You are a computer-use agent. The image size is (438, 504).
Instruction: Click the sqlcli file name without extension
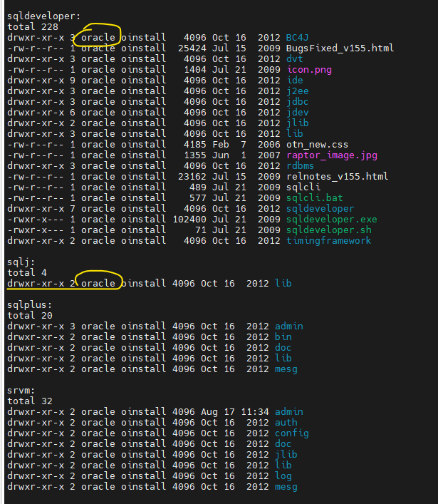[x=303, y=187]
